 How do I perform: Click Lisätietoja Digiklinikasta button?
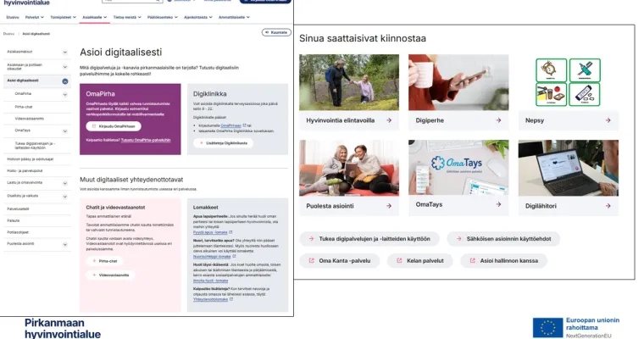223,143
